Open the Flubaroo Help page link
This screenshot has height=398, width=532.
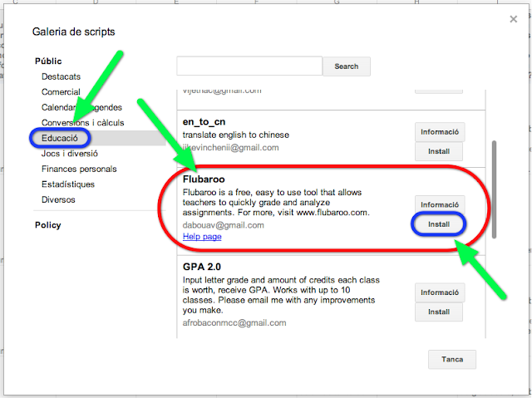[x=202, y=237]
